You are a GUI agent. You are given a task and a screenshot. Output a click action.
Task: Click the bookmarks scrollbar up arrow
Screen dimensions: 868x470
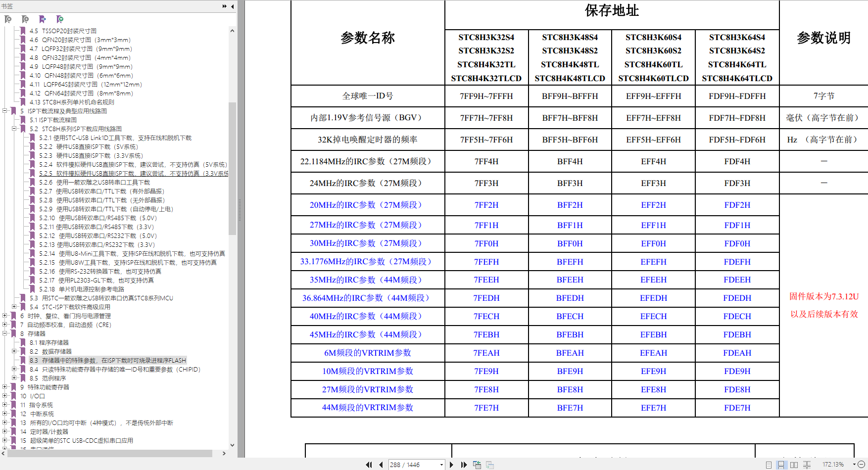tap(232, 31)
